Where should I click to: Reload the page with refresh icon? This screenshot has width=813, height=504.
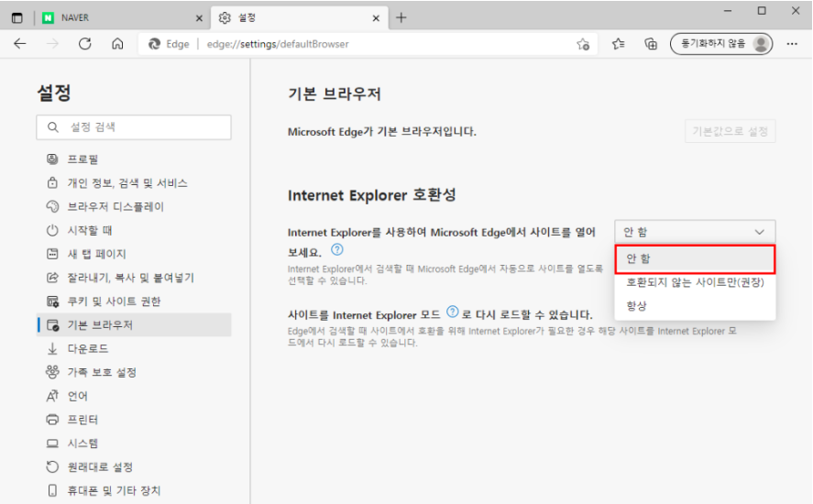tap(85, 44)
